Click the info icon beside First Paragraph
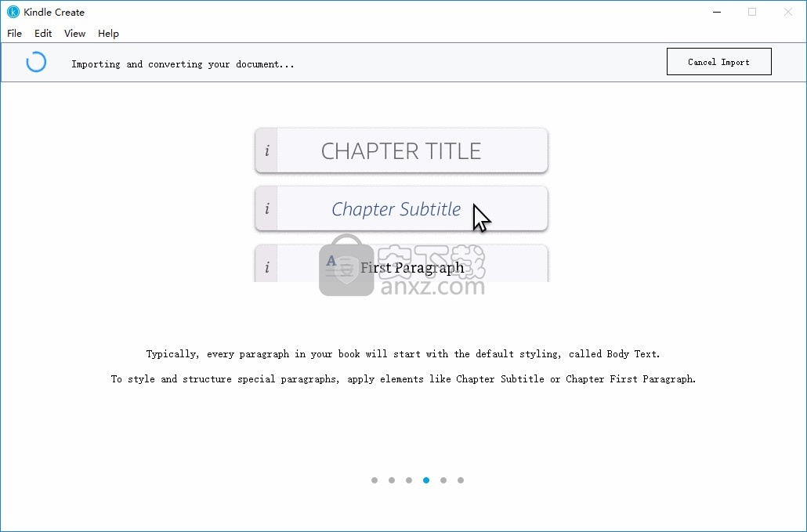 pos(266,267)
